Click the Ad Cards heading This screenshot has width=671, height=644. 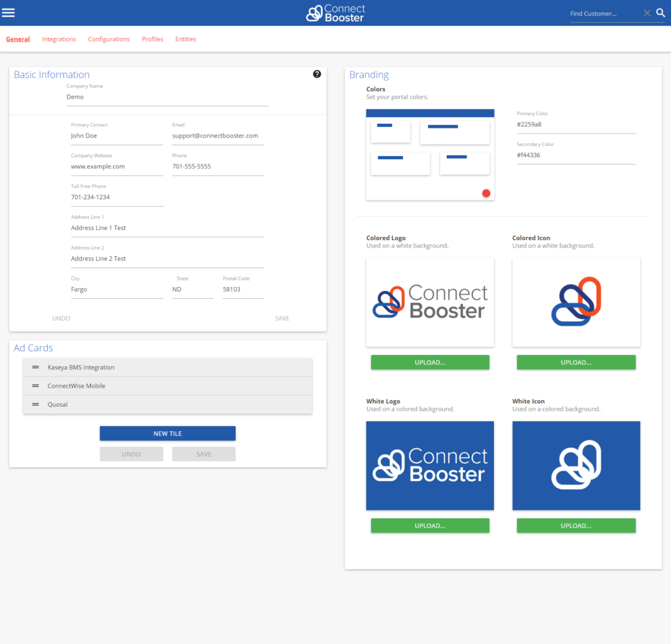(x=33, y=348)
